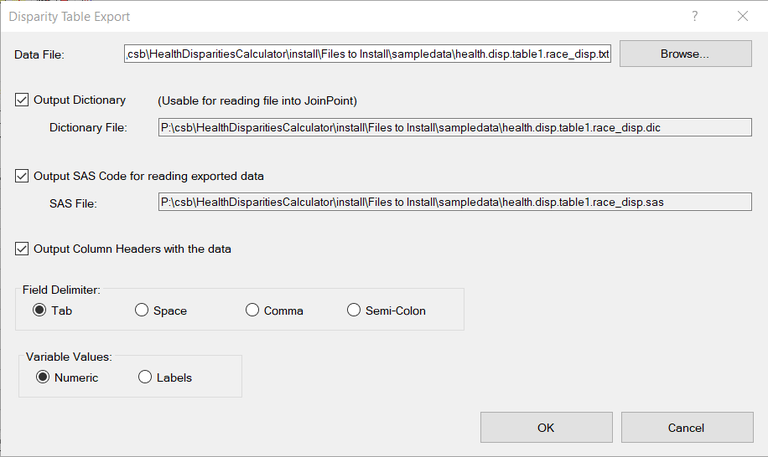Click the "Dictionary File:" label text

(x=88, y=127)
